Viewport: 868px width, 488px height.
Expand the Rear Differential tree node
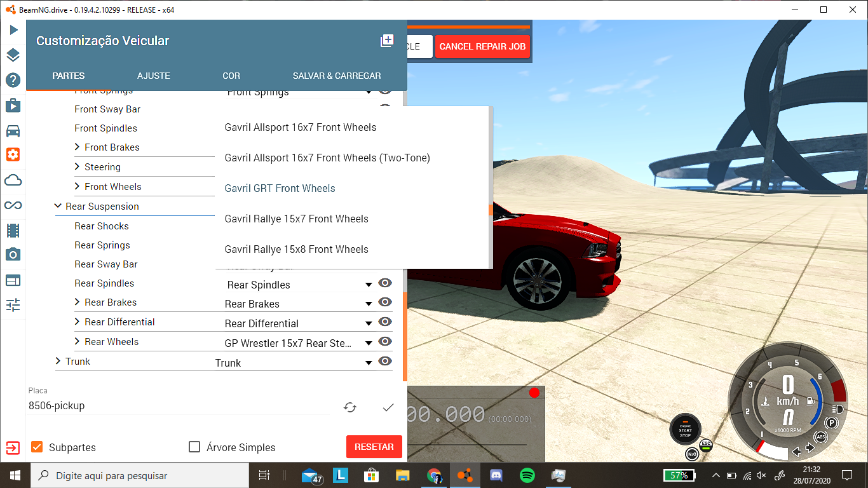(78, 322)
